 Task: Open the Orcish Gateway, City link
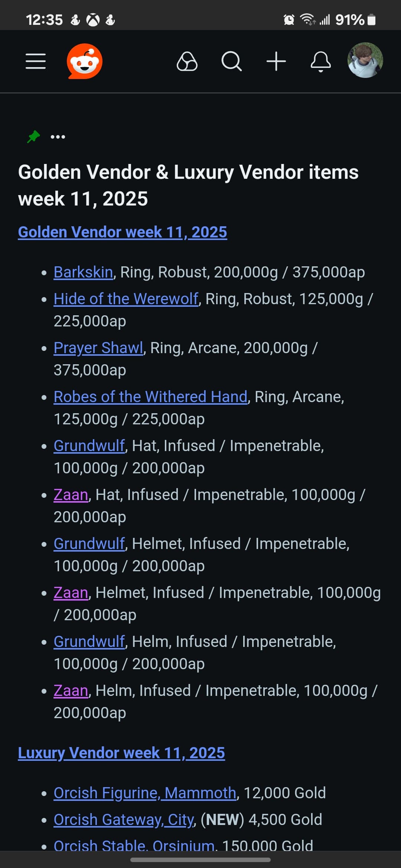click(x=124, y=820)
